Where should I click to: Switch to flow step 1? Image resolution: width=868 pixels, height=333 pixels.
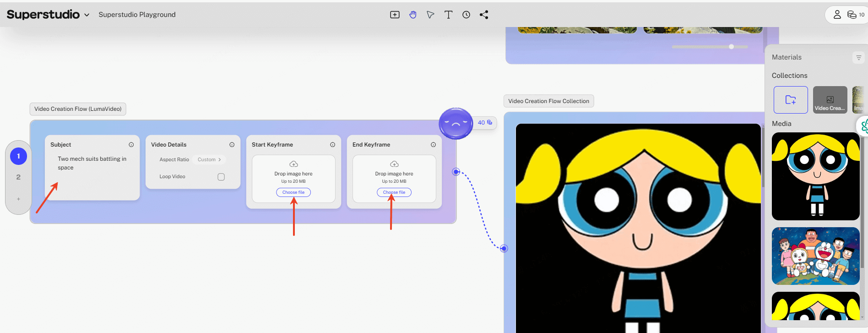click(x=18, y=156)
